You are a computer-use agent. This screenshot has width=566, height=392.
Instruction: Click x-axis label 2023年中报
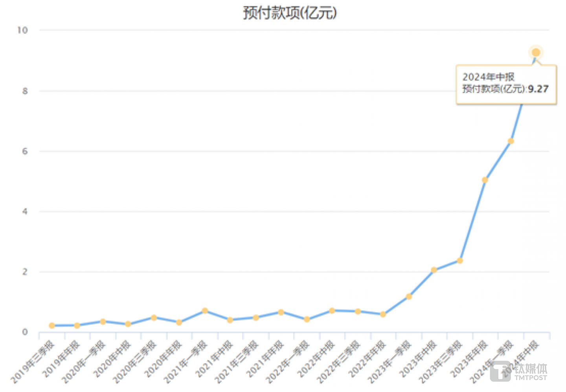point(418,359)
